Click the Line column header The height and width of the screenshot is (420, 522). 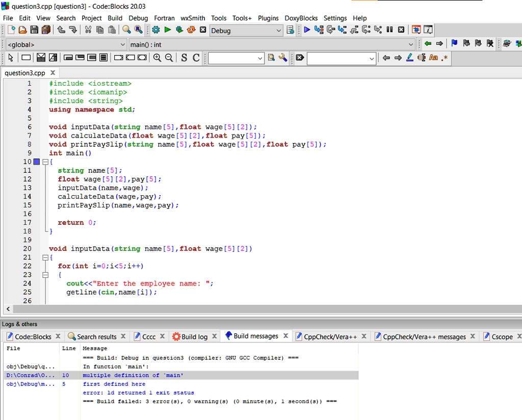pyautogui.click(x=69, y=349)
